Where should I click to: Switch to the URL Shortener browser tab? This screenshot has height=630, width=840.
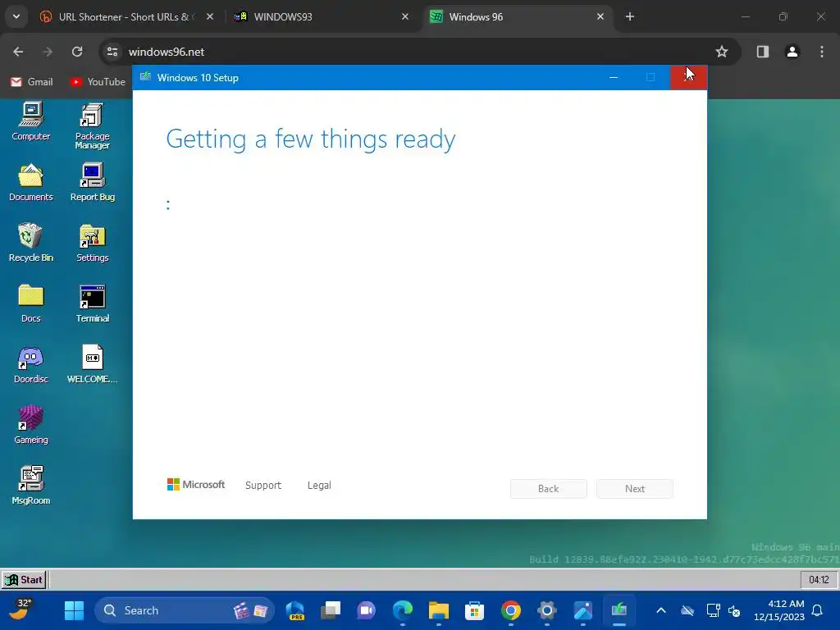[x=126, y=17]
